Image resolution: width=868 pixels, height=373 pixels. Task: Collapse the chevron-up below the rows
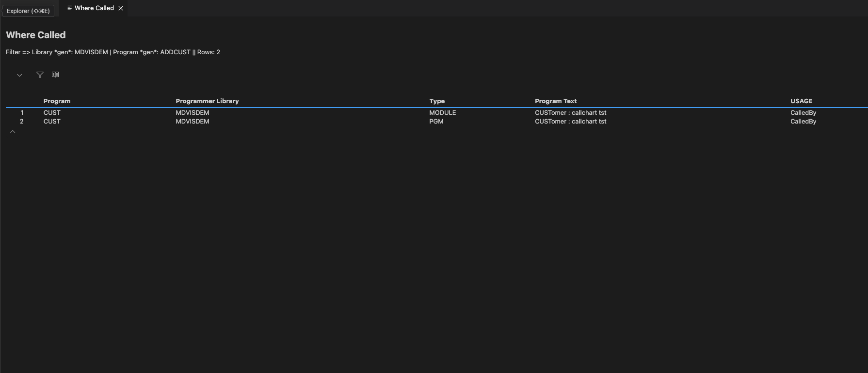13,132
